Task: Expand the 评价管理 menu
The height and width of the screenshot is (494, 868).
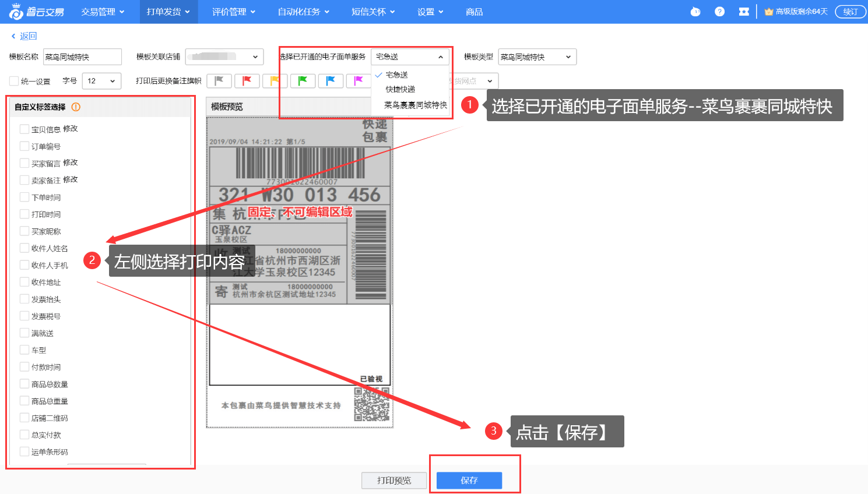Action: pos(234,12)
